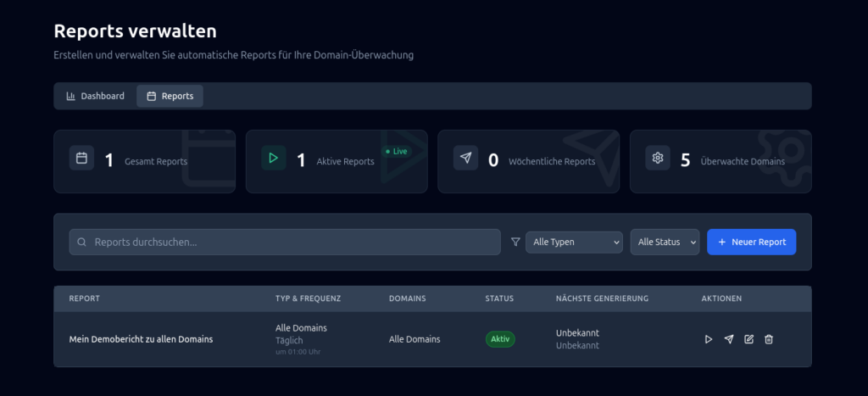Click the green play icon in Aktive Reports
This screenshot has width=868, height=396.
[274, 158]
